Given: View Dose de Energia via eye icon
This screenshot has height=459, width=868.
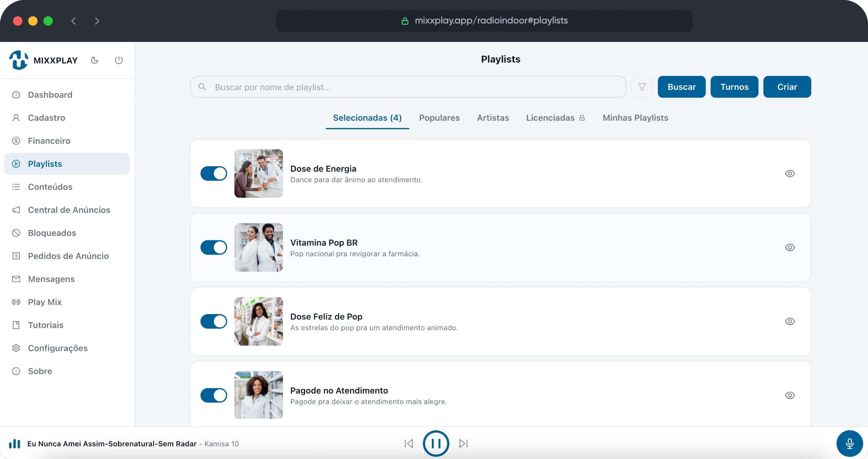Looking at the screenshot, I should (x=790, y=173).
